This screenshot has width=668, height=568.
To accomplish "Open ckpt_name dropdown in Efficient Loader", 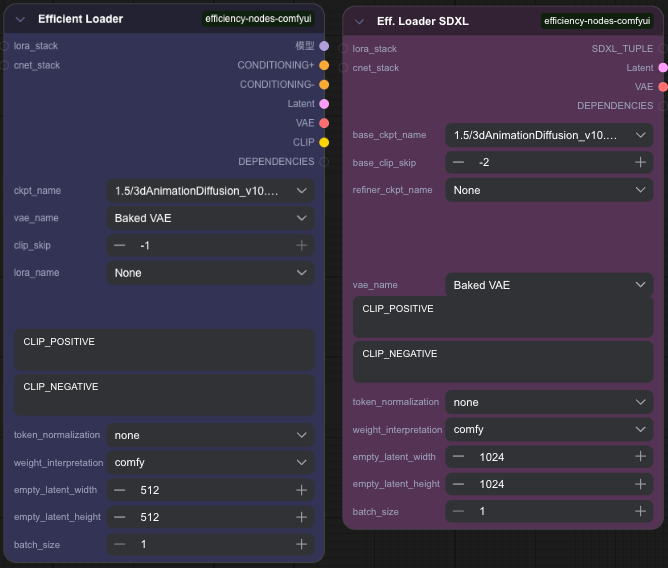I will coord(210,190).
